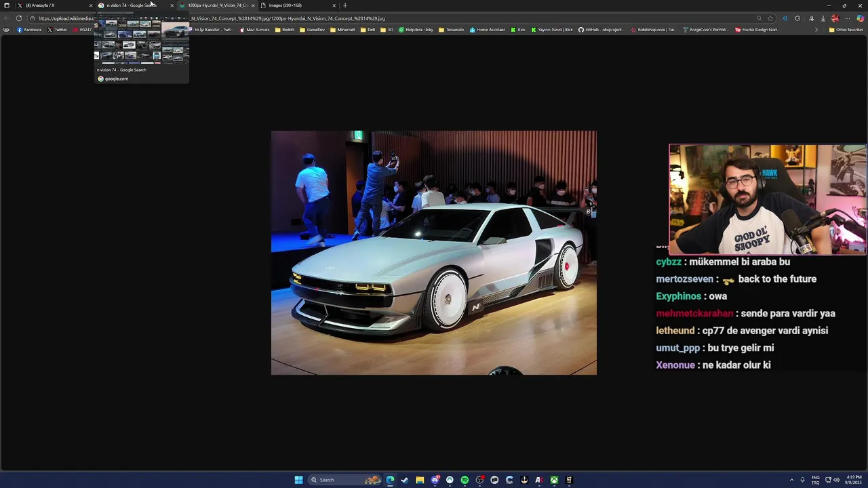The width and height of the screenshot is (868, 488).
Task: Open Discord from the taskbar
Action: coord(435,480)
